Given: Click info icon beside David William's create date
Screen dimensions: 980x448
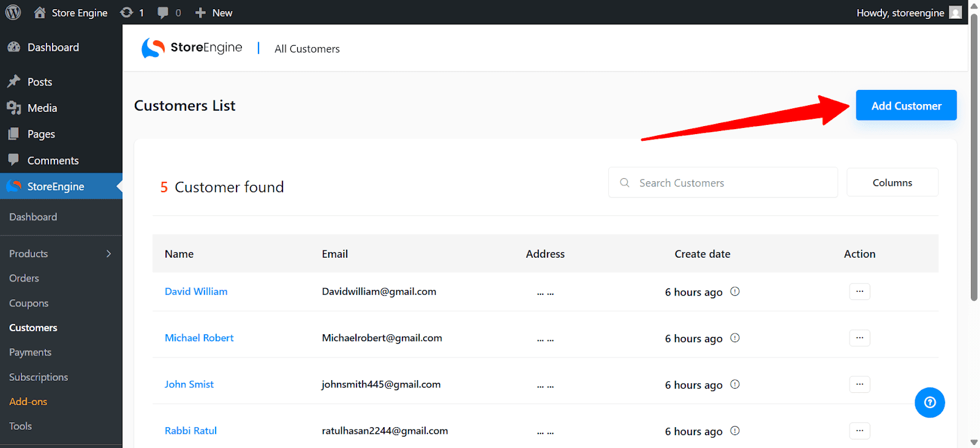Looking at the screenshot, I should tap(735, 291).
